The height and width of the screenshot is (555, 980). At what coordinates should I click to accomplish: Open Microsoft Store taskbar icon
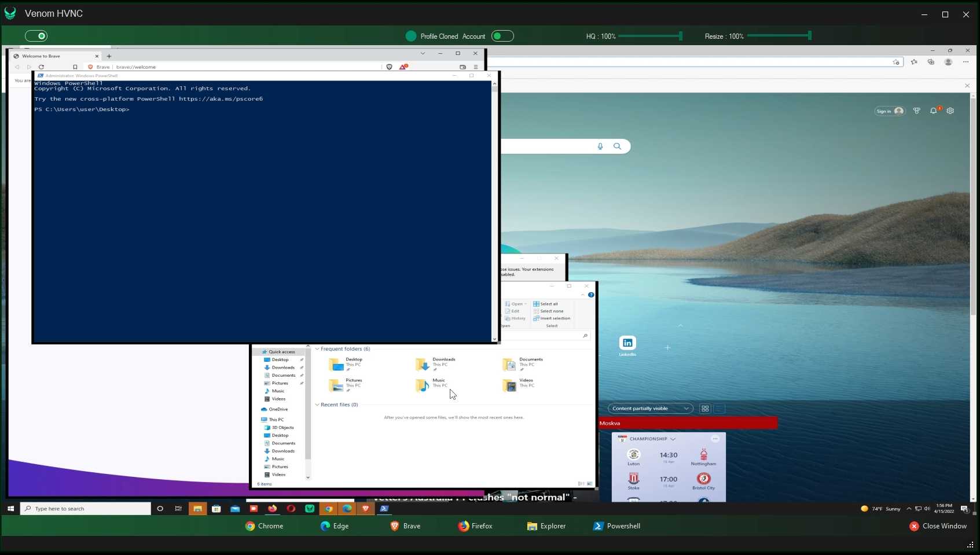(216, 509)
